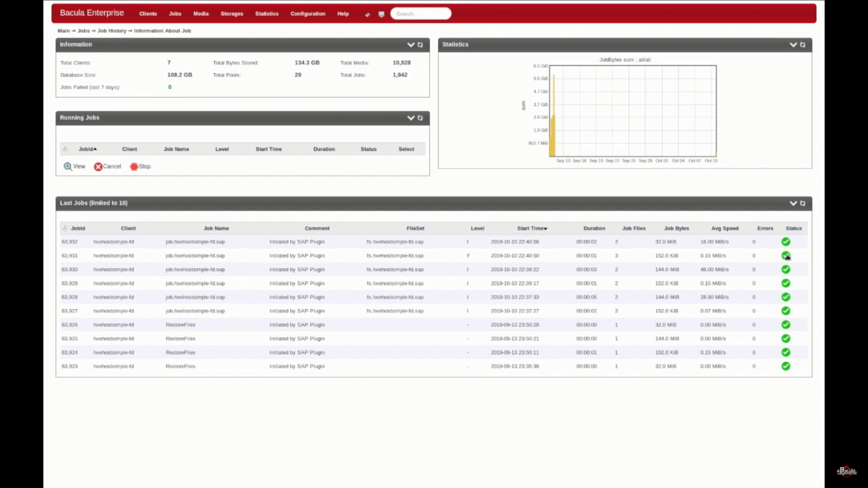Click status check icon for job 63,929
868x488 pixels.
[786, 283]
